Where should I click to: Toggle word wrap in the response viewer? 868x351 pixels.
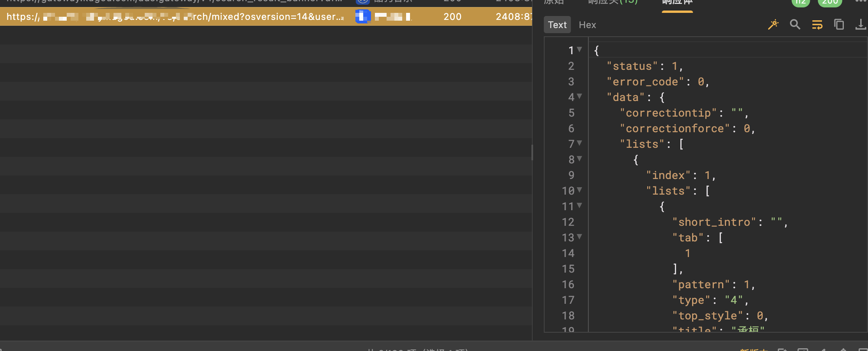click(x=817, y=25)
